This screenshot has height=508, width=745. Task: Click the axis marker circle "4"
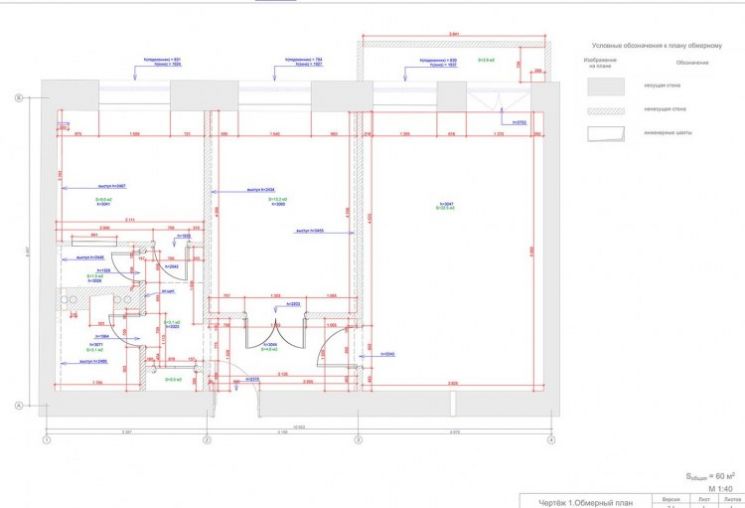[x=551, y=441]
